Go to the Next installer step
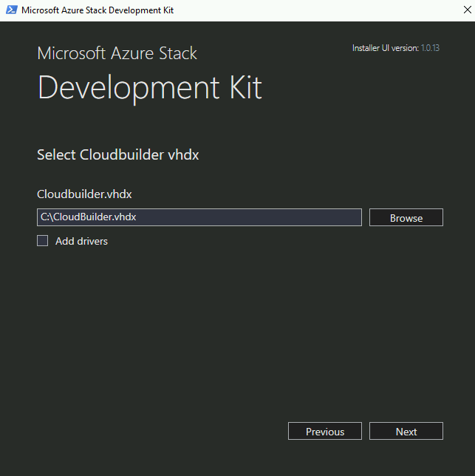475x476 pixels. coord(406,431)
